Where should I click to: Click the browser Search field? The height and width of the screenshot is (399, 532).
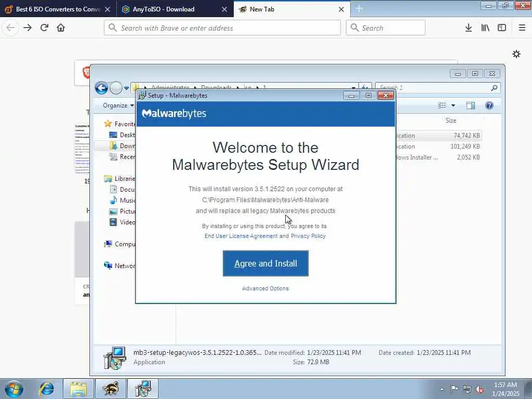coord(385,28)
